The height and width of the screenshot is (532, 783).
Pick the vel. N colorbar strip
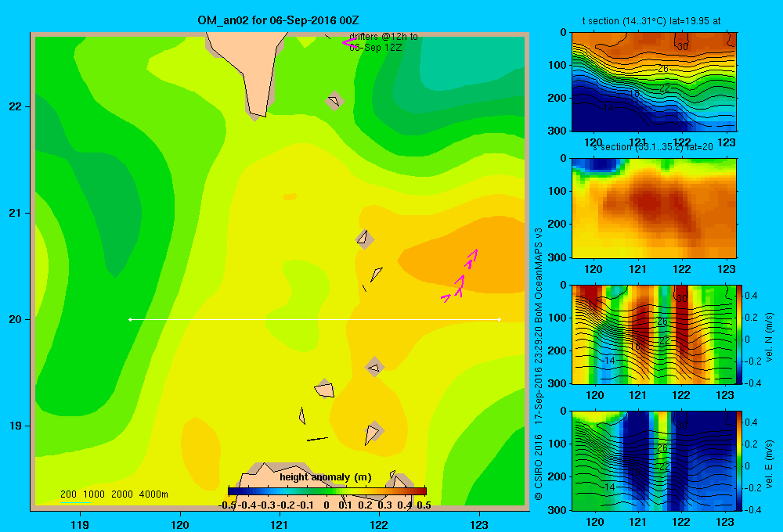(x=740, y=334)
